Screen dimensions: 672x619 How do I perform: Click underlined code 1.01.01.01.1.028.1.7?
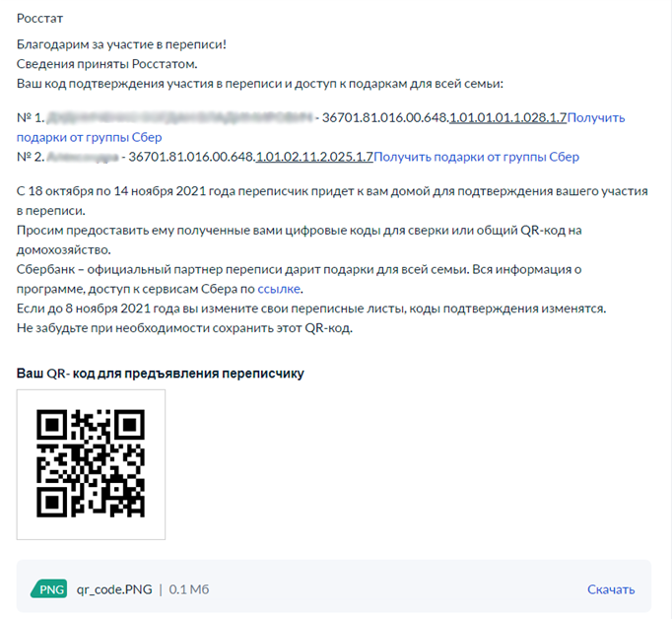coord(507,117)
